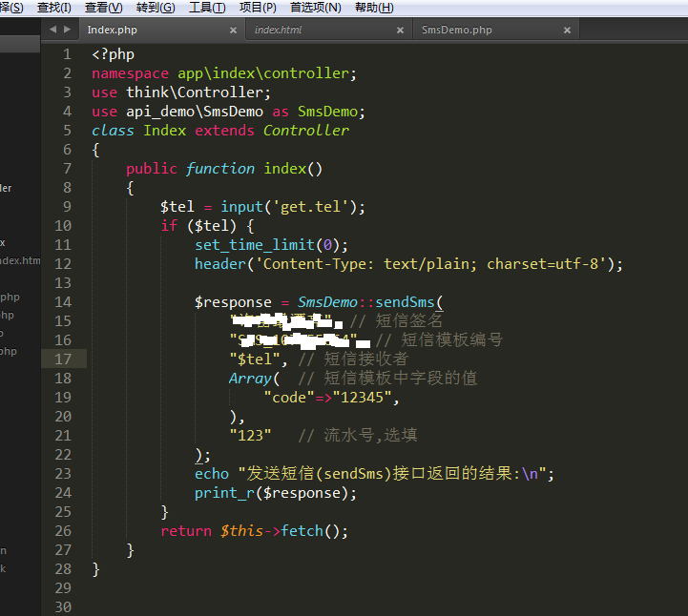Close the Index.php tab
This screenshot has height=616, width=688.
pyautogui.click(x=233, y=31)
